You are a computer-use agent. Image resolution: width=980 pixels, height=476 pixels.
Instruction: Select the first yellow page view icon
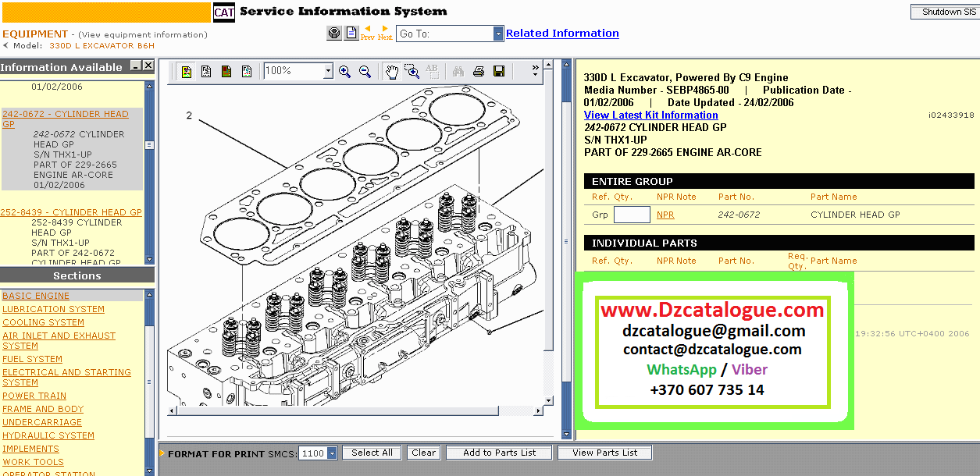187,72
